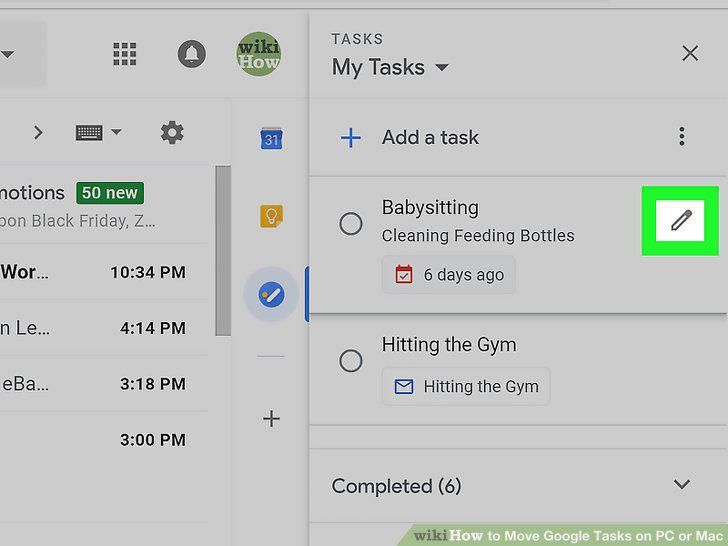This screenshot has height=546, width=728.
Task: Click the red calendar icon on Babysitting
Action: (404, 274)
